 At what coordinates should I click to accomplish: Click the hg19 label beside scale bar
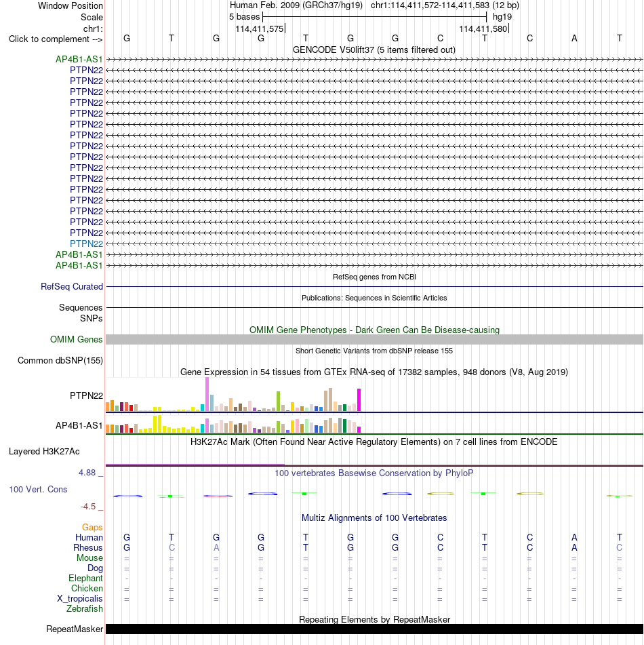click(502, 17)
